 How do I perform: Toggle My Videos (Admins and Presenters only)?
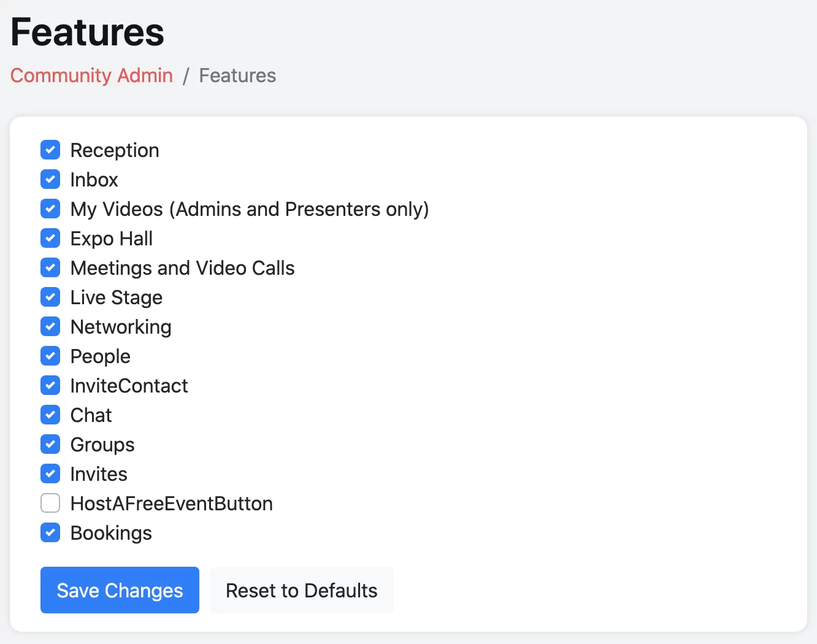coord(50,209)
